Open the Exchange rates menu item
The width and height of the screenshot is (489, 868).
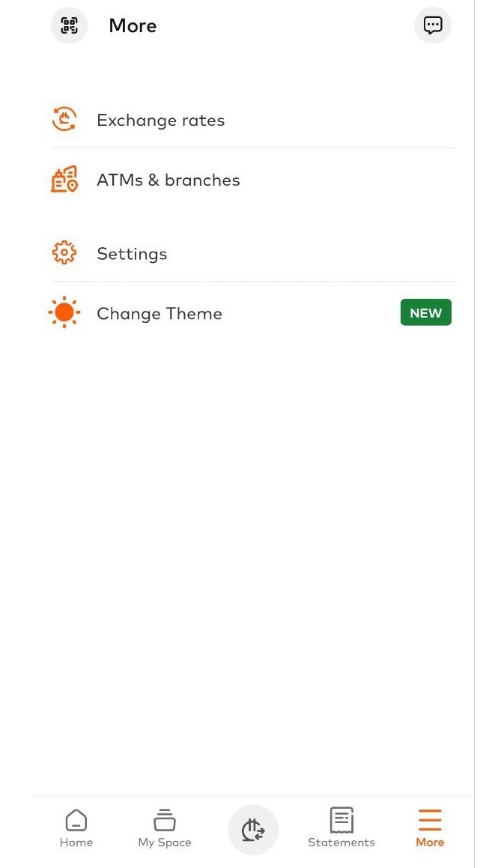pyautogui.click(x=161, y=121)
